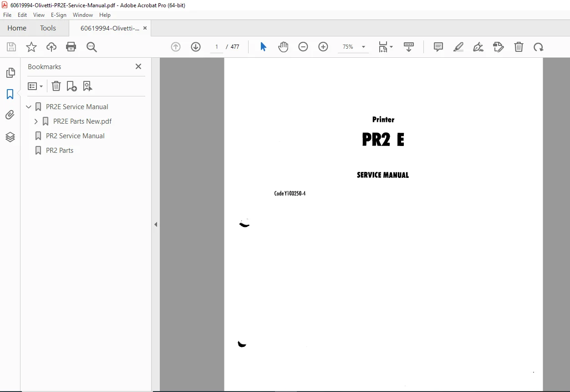Zoom out with minus icon

click(x=303, y=47)
